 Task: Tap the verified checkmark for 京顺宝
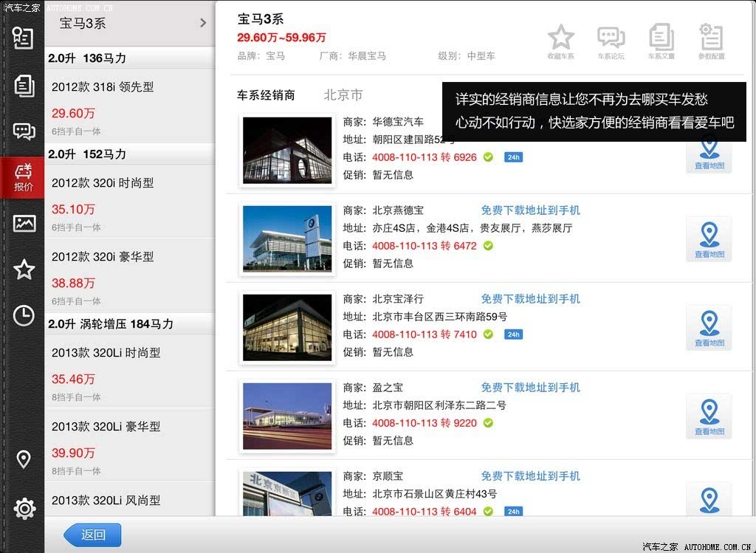click(x=489, y=511)
